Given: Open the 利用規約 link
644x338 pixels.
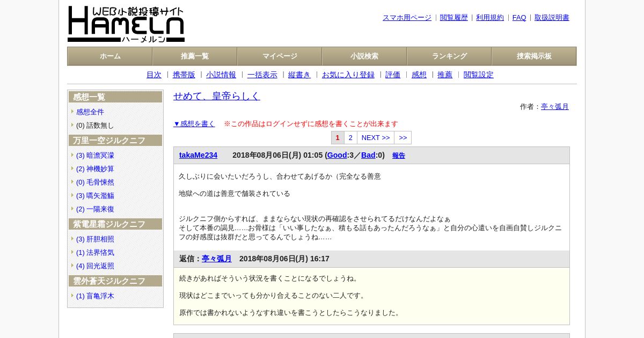Looking at the screenshot, I should click(490, 18).
